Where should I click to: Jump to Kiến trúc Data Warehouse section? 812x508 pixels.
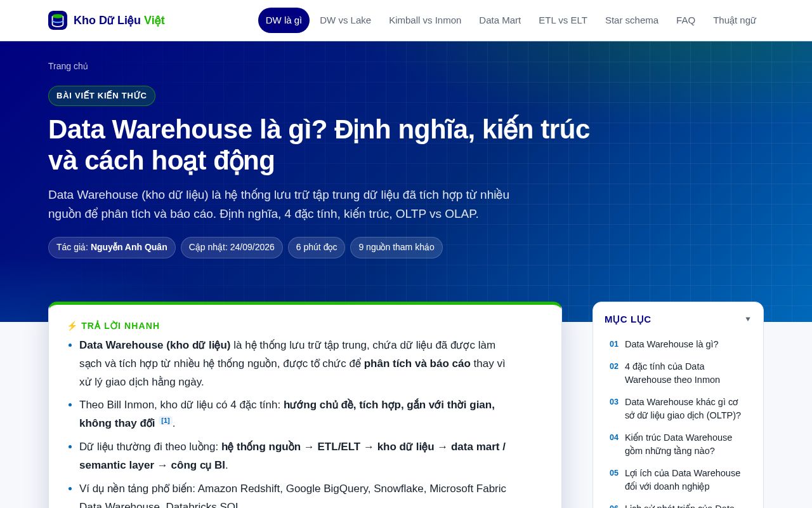(678, 444)
